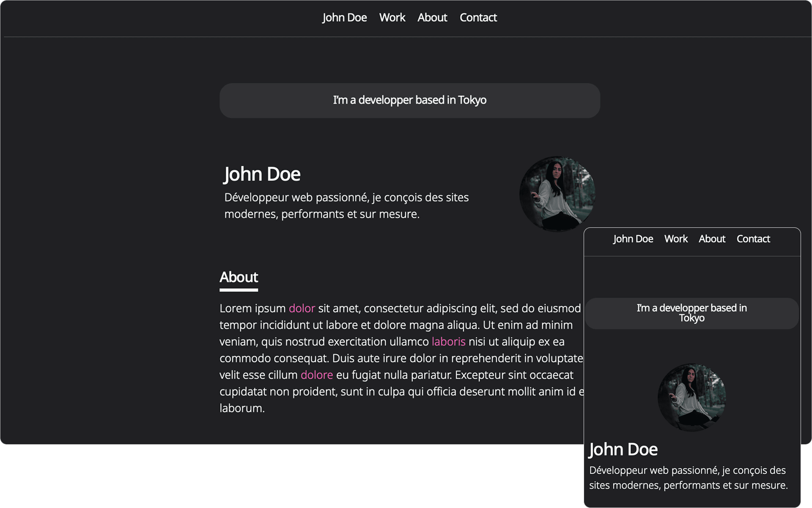
Task: Click the pink "dolor" link in the About text
Action: 302,309
